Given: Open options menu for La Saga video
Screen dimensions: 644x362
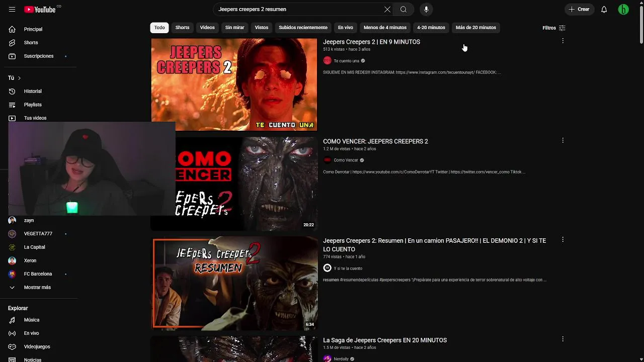Looking at the screenshot, I should [x=562, y=339].
